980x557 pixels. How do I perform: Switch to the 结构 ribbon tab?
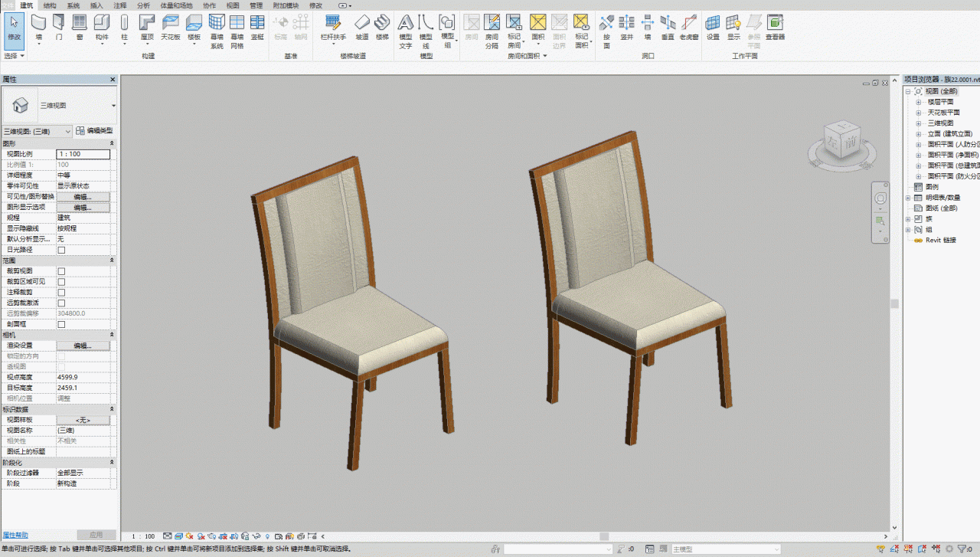50,5
